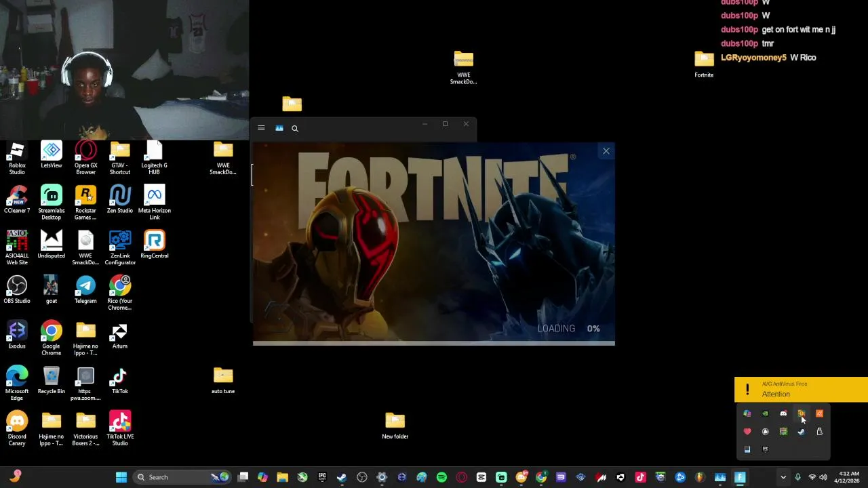
Task: Launch Opera GX Browser from desktop
Action: (x=85, y=158)
